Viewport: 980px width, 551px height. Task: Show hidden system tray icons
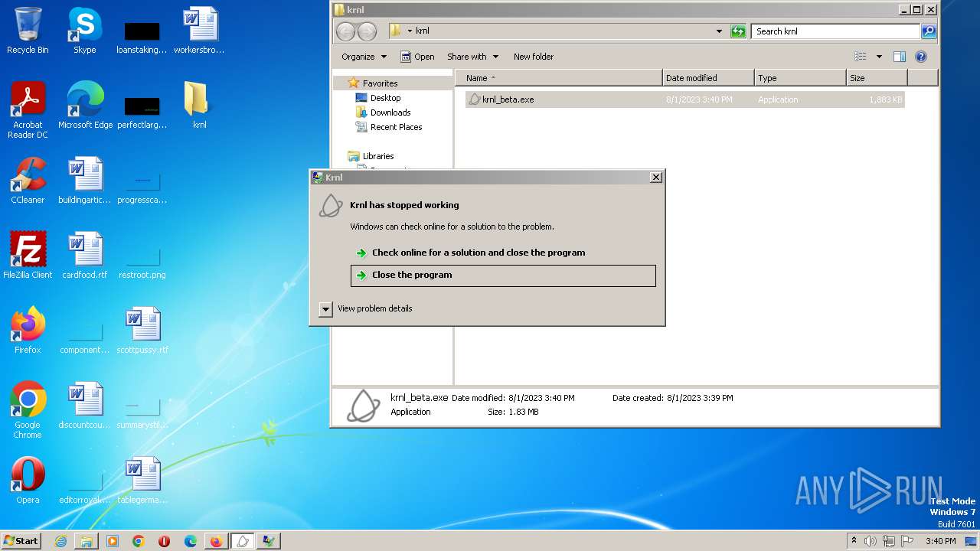854,540
